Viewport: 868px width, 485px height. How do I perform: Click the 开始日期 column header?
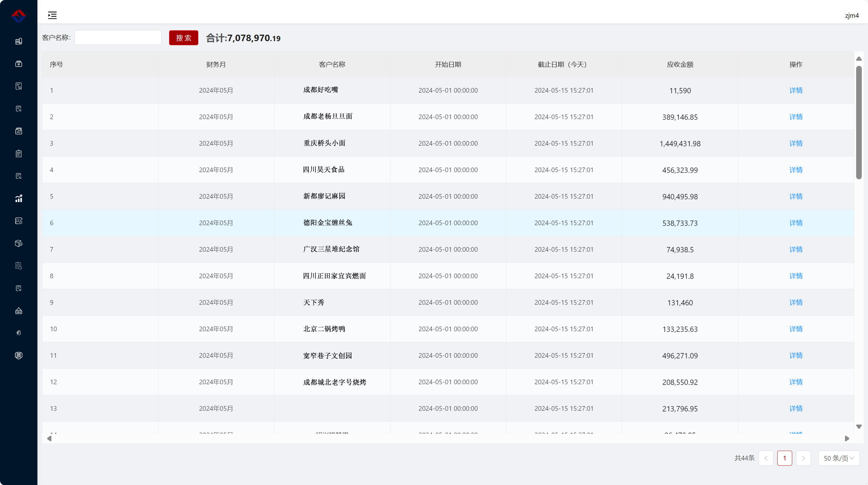pos(448,64)
